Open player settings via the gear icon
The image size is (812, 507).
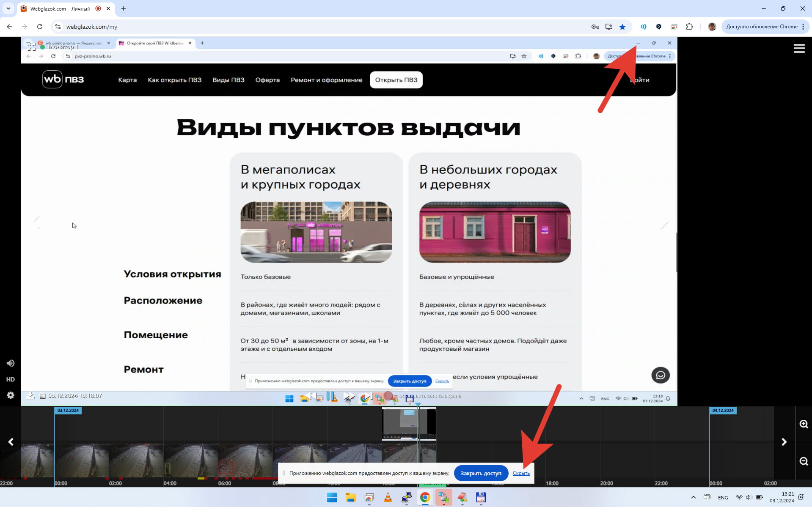(10, 395)
